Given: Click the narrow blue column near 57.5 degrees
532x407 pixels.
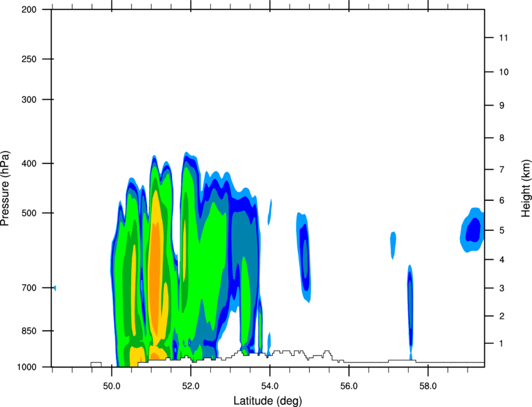Looking at the screenshot, I should [x=410, y=312].
